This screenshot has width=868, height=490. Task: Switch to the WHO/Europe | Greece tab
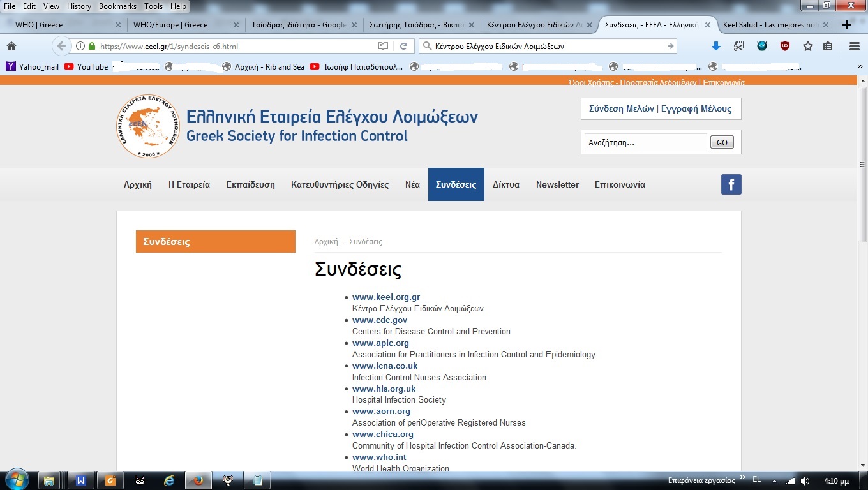tap(170, 25)
